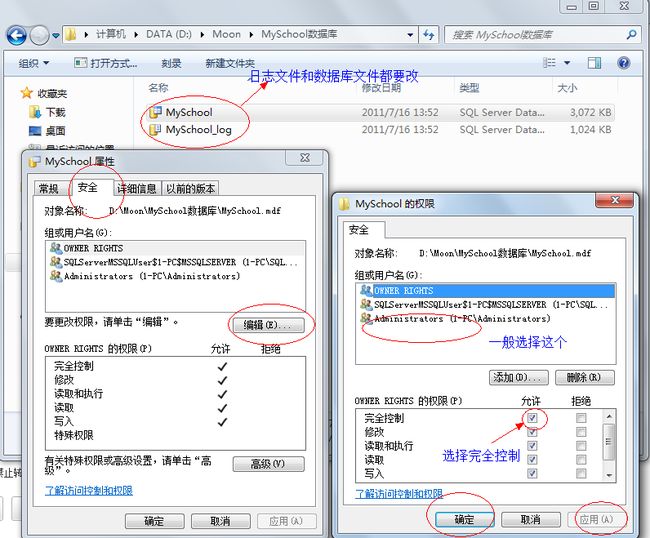Switch to 常规 tab in properties dialog

pos(49,189)
